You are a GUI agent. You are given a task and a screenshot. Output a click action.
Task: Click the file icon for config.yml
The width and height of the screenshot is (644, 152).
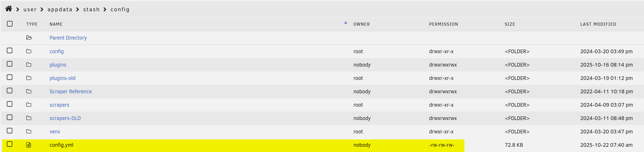click(x=29, y=145)
